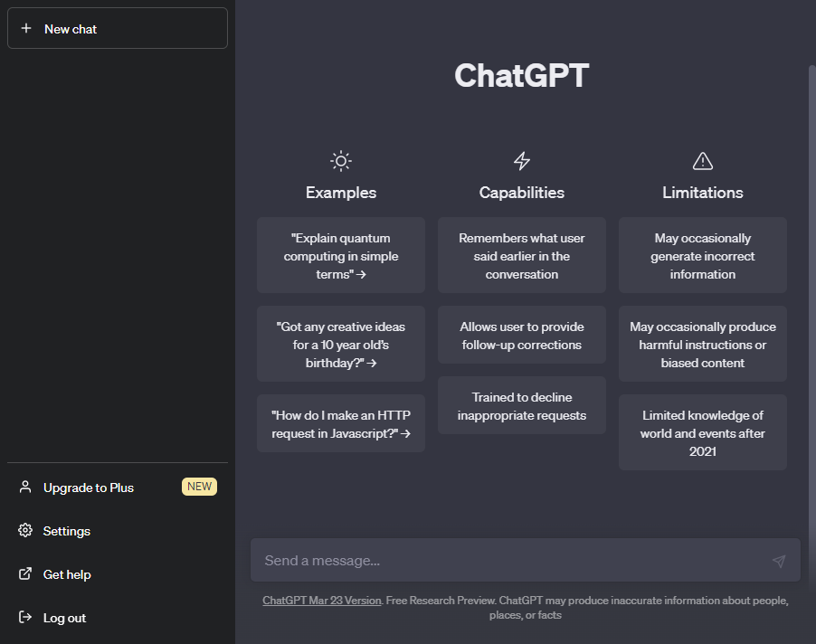This screenshot has width=816, height=644.
Task: Click the yellow NEW badge
Action: [x=199, y=487]
